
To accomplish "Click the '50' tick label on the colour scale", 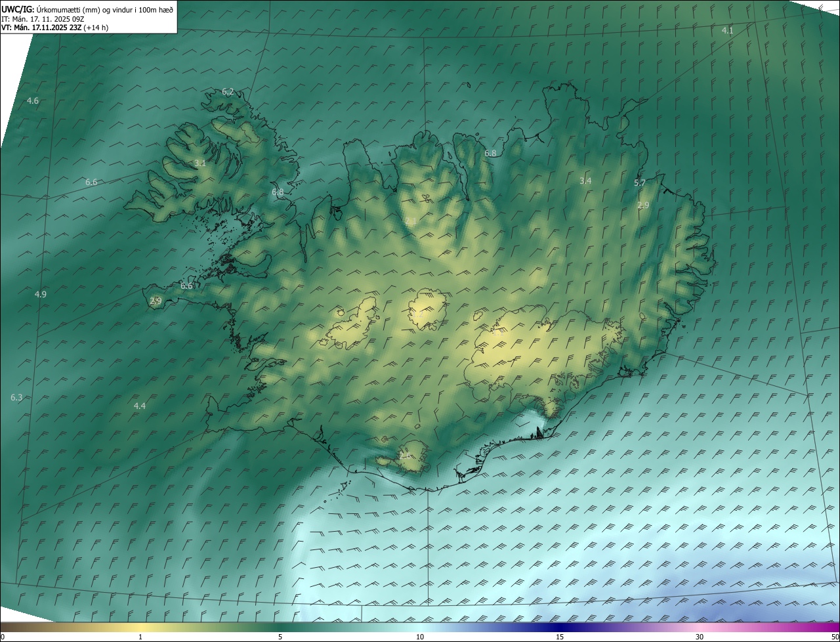I will [835, 637].
